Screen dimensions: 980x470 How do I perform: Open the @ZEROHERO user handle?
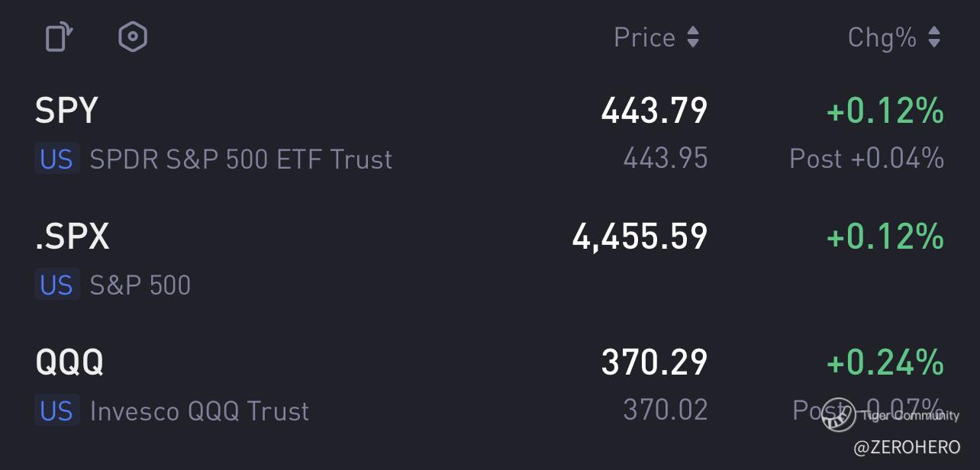click(907, 448)
